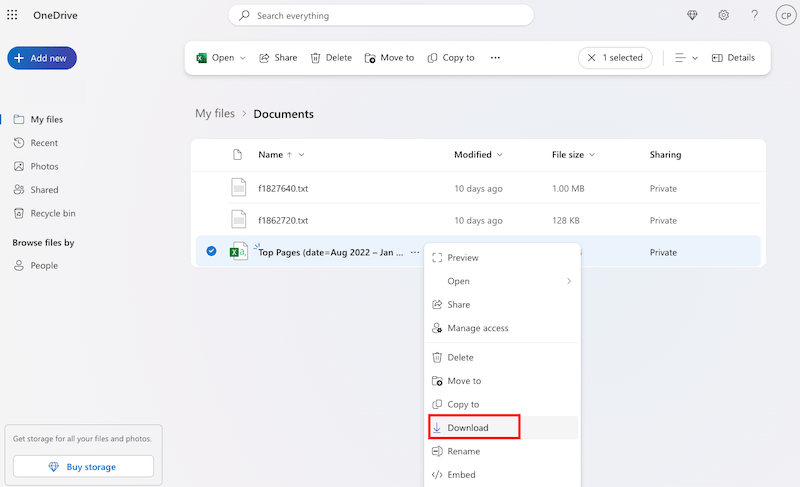Click the Excel icon beside Open in toolbar
800x487 pixels.
[202, 58]
